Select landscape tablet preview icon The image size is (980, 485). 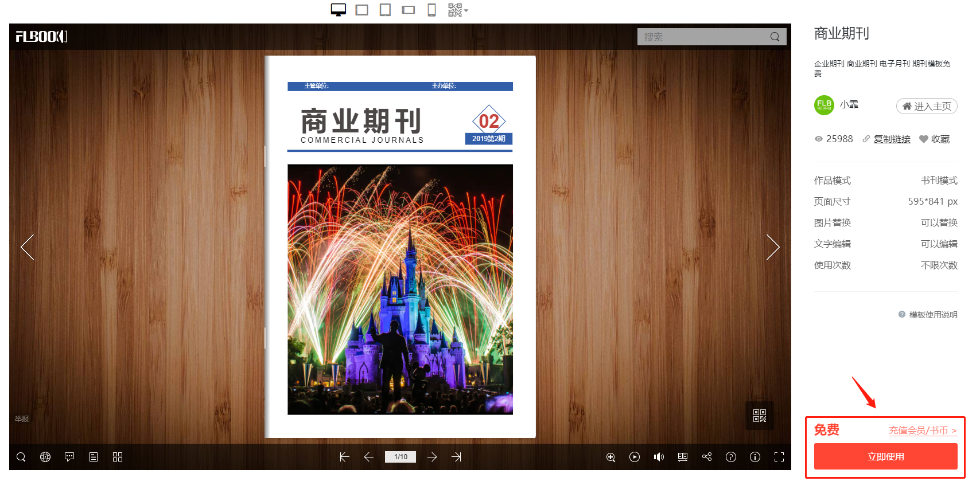pyautogui.click(x=361, y=10)
